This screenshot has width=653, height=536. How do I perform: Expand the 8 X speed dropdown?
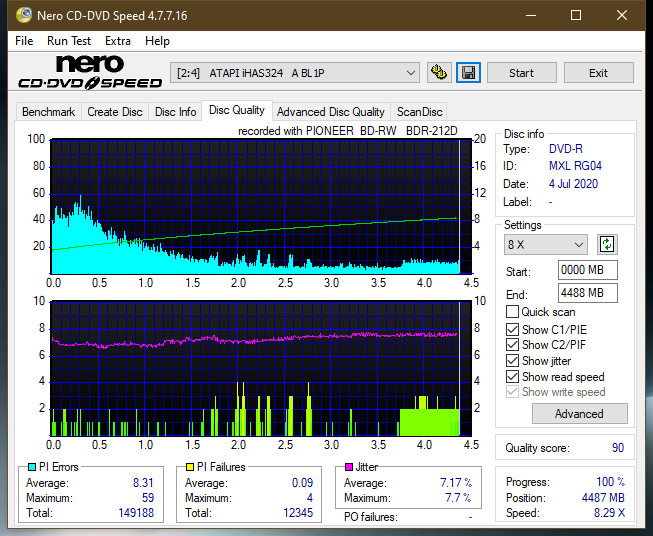tap(546, 244)
